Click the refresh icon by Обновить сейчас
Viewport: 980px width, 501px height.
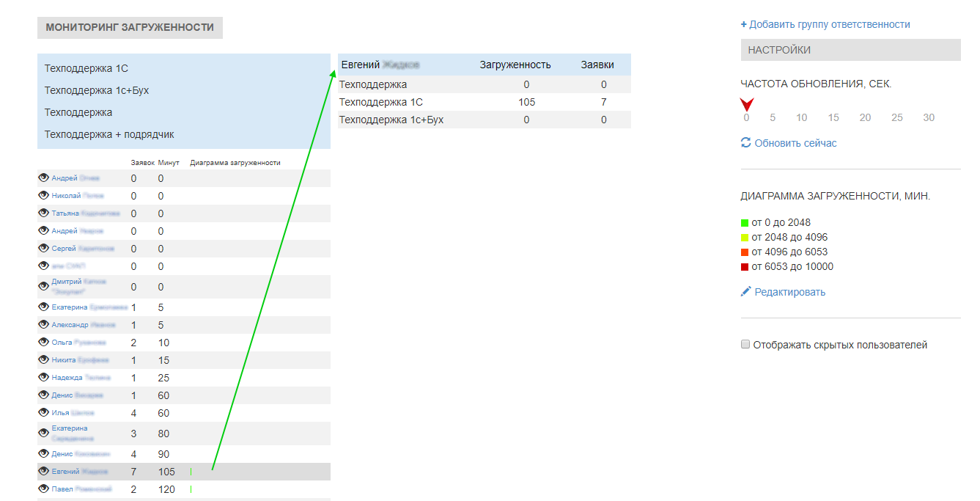click(746, 143)
